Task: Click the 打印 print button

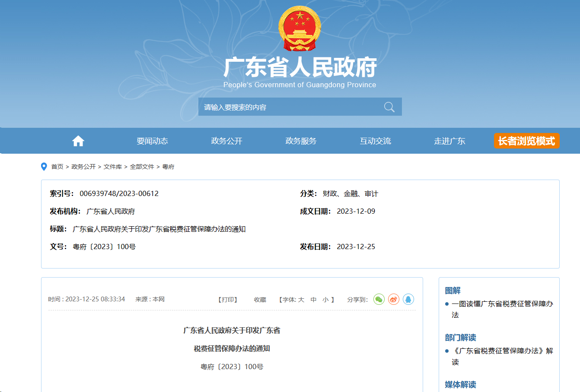Action: [228, 300]
